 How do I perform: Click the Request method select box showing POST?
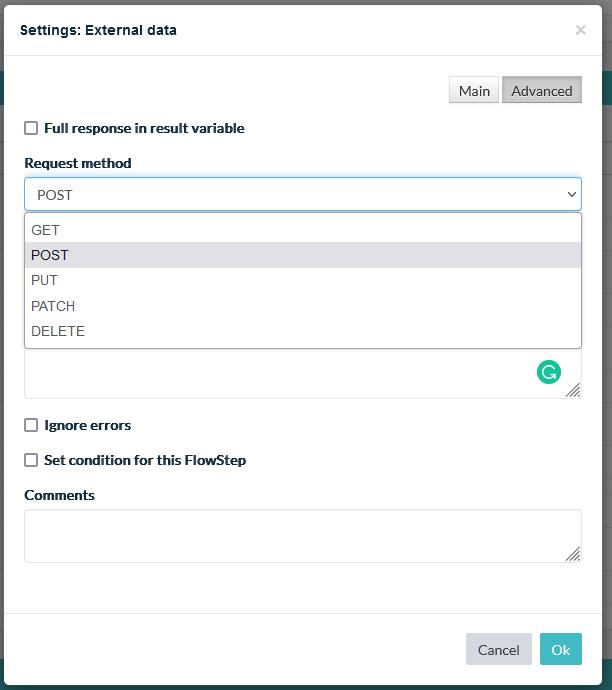pyautogui.click(x=303, y=194)
